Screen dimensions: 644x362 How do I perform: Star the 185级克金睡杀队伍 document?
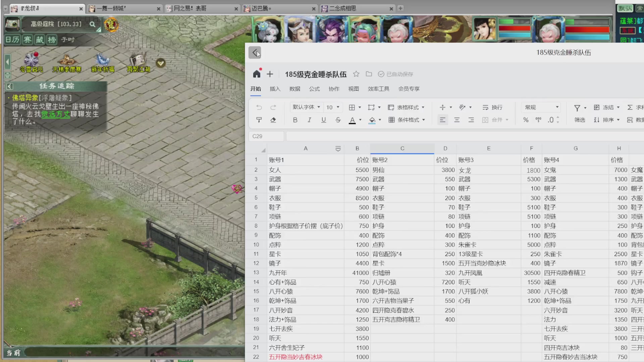point(356,74)
